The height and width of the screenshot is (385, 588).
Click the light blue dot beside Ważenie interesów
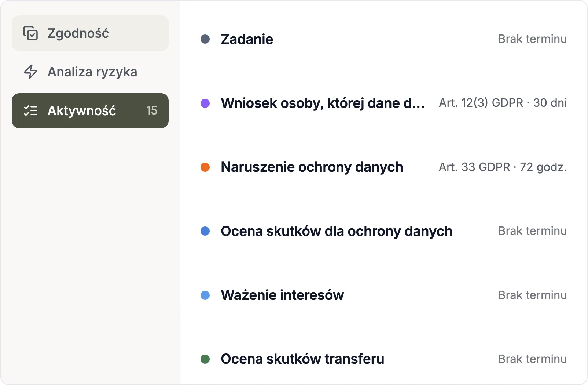205,295
